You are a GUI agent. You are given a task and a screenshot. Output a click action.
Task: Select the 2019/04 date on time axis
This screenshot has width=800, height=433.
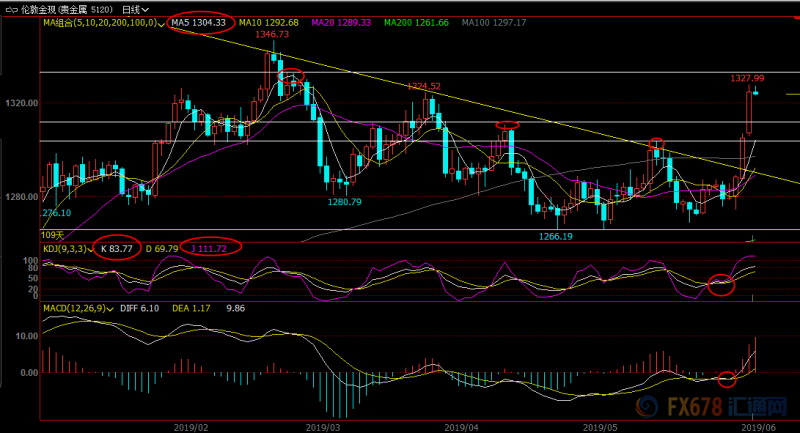click(461, 427)
